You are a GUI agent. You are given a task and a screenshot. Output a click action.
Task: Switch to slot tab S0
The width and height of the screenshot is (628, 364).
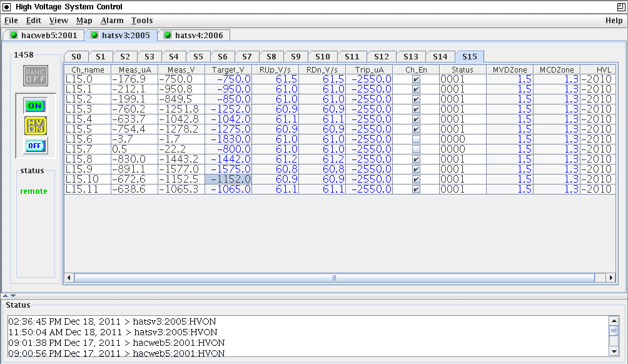coord(76,57)
